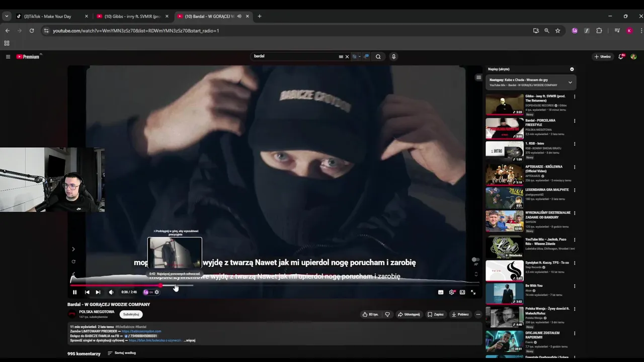Open Sortuj według comments sorting

click(x=122, y=353)
